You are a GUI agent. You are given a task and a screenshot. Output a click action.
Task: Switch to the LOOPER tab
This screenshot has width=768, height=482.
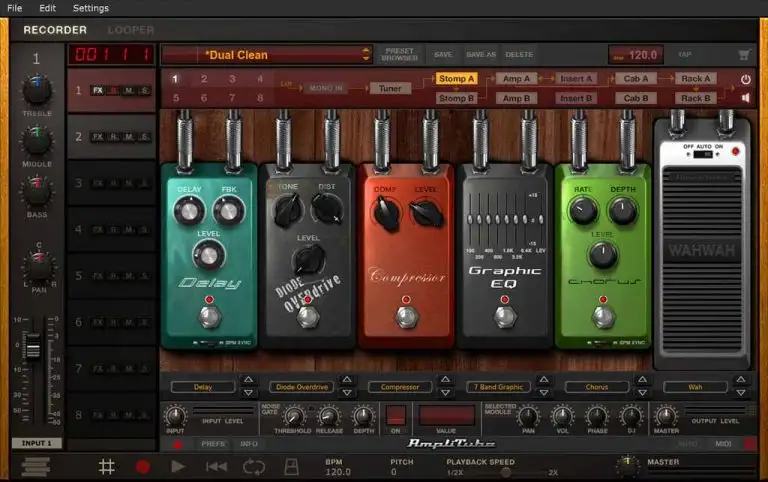click(131, 30)
